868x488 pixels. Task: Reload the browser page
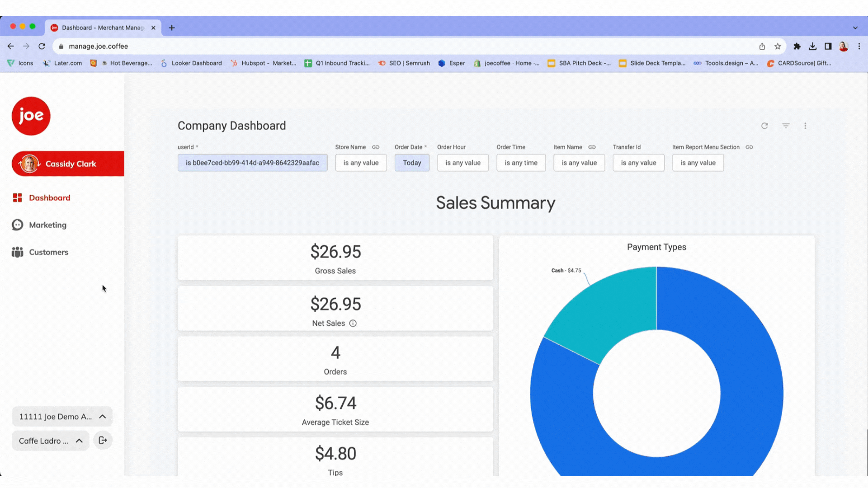[42, 46]
